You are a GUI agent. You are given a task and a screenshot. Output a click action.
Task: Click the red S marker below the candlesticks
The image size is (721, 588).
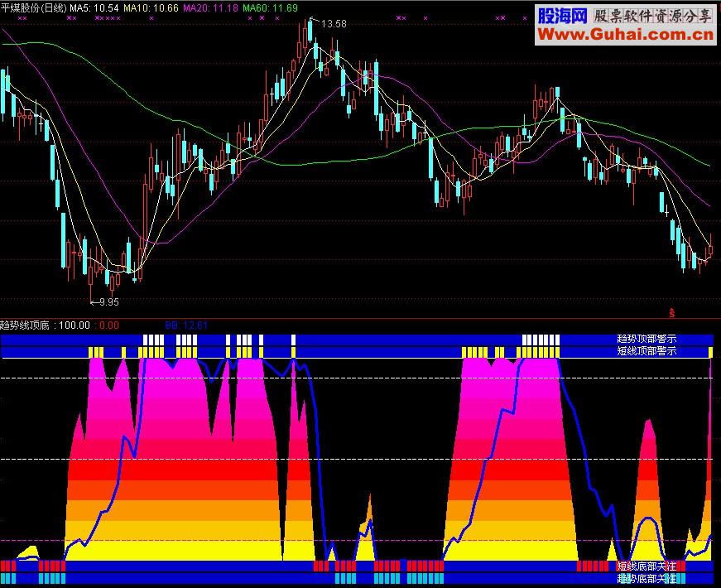pyautogui.click(x=672, y=313)
